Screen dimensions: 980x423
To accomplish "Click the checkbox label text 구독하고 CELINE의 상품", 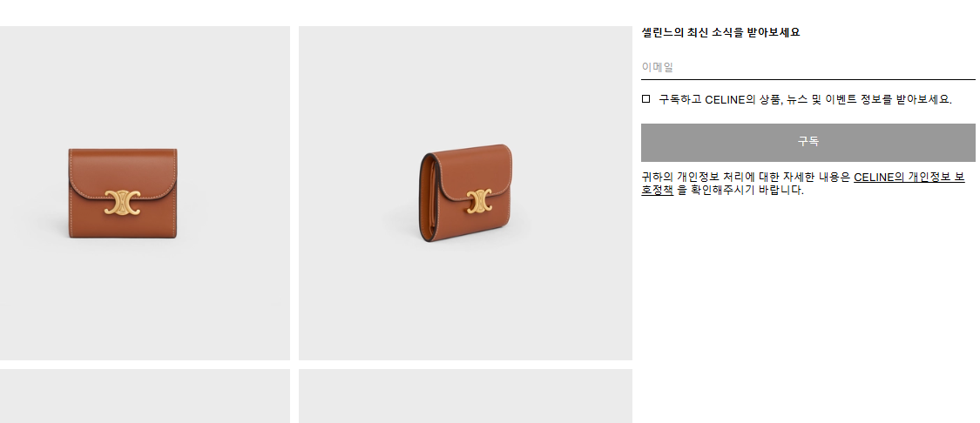I will [718, 99].
